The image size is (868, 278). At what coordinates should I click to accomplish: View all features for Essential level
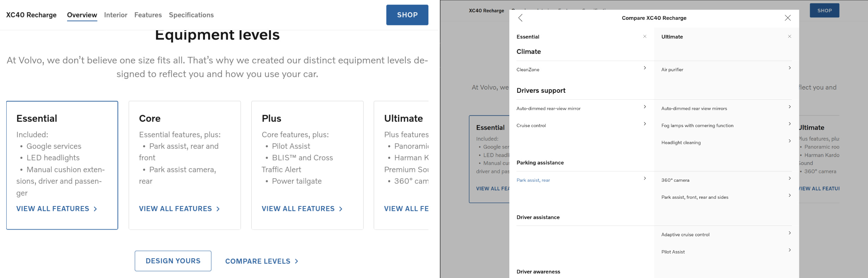(57, 209)
